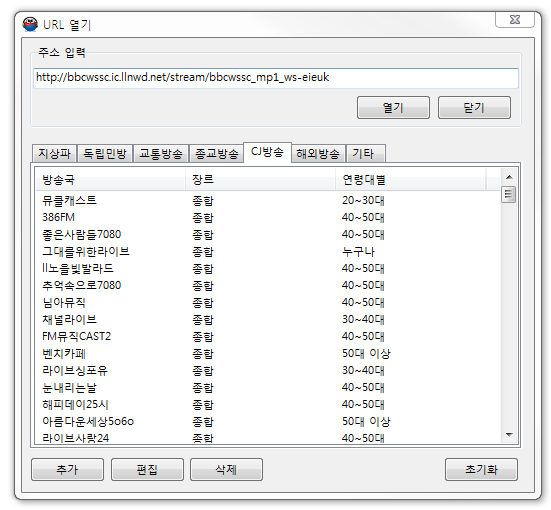
Task: Choose 좋은사람들7080 from the list
Action: tap(268, 234)
